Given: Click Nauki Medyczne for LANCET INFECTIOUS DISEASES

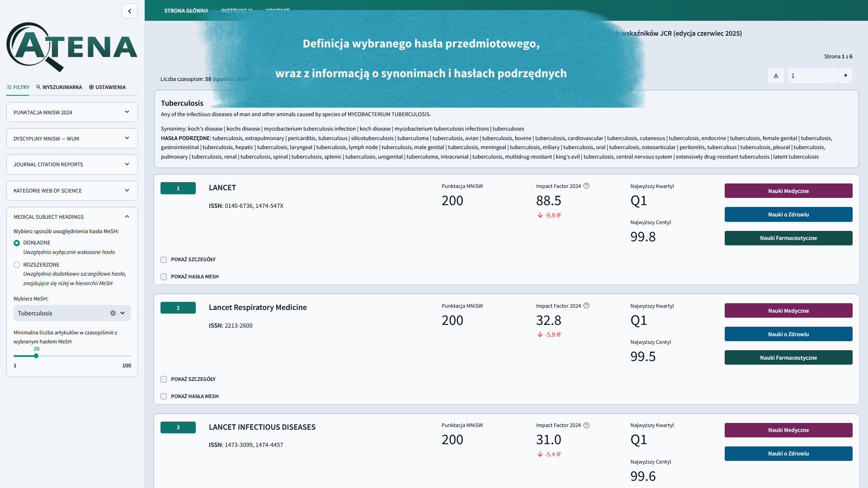Looking at the screenshot, I should (788, 430).
